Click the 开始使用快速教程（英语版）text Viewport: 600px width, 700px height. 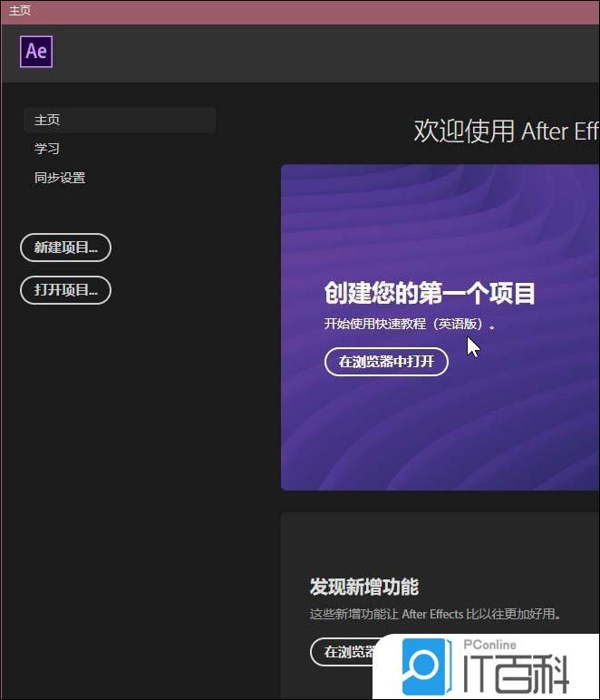pos(410,324)
